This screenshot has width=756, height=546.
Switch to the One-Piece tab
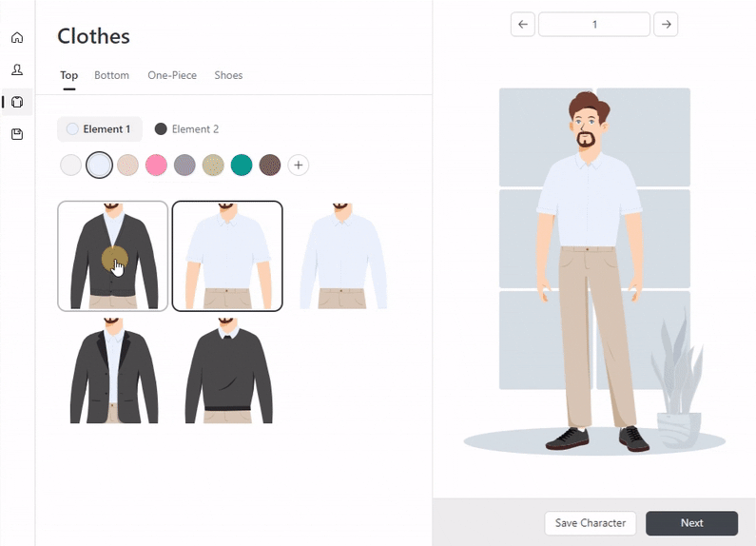[x=172, y=75]
